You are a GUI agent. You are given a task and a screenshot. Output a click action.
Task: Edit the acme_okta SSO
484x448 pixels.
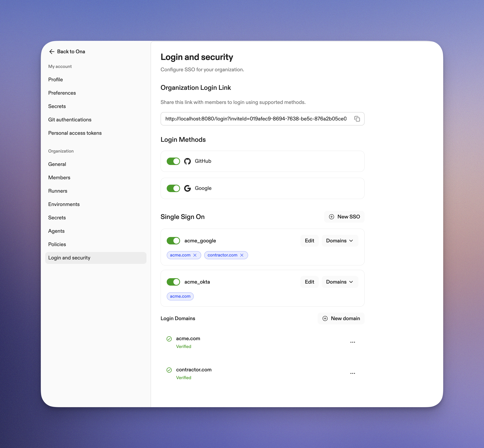coord(309,282)
